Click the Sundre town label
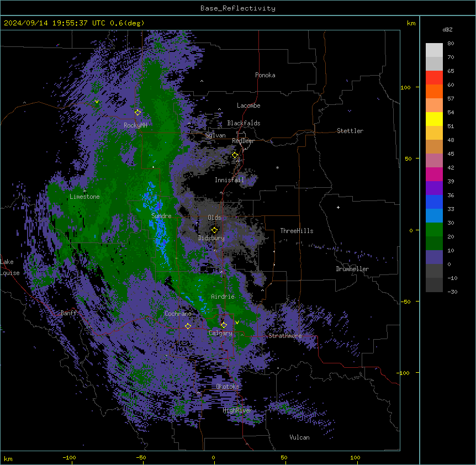 point(161,216)
